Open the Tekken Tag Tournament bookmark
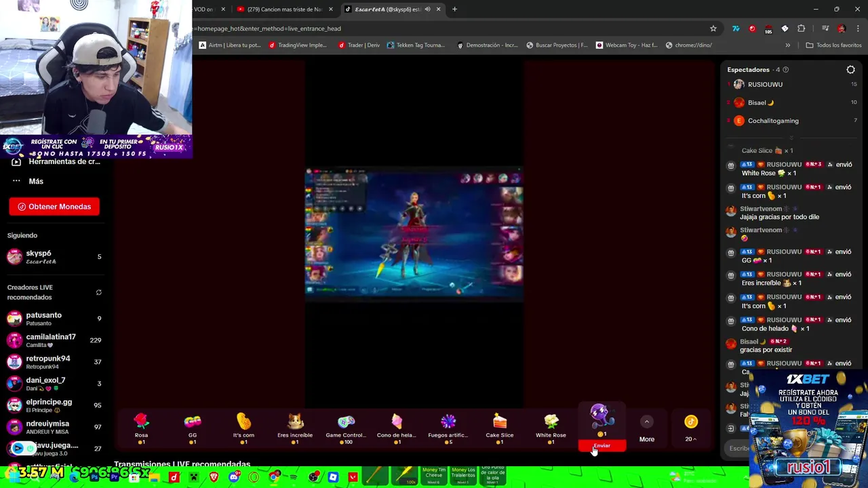868x488 pixels. (416, 45)
